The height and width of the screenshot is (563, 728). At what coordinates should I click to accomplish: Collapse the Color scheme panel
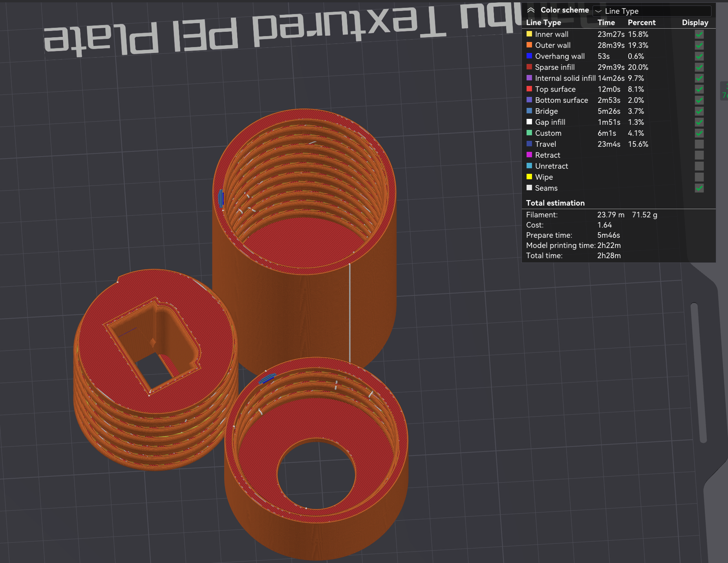pos(530,10)
